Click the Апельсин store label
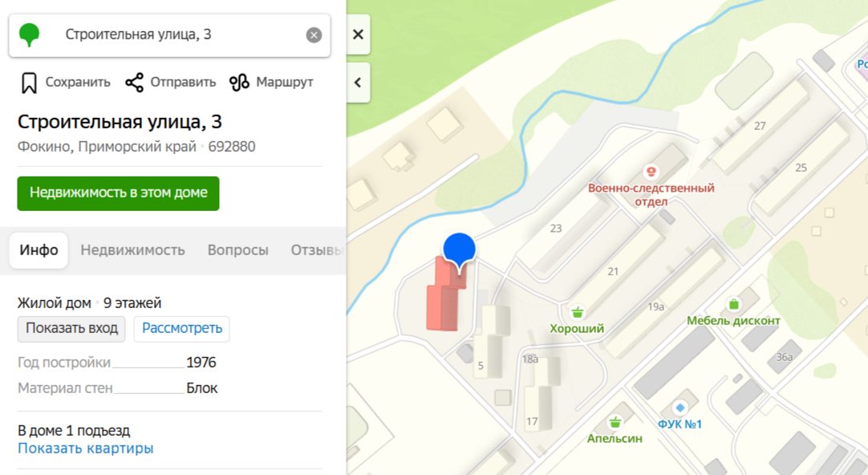This screenshot has height=475, width=868. pyautogui.click(x=614, y=439)
